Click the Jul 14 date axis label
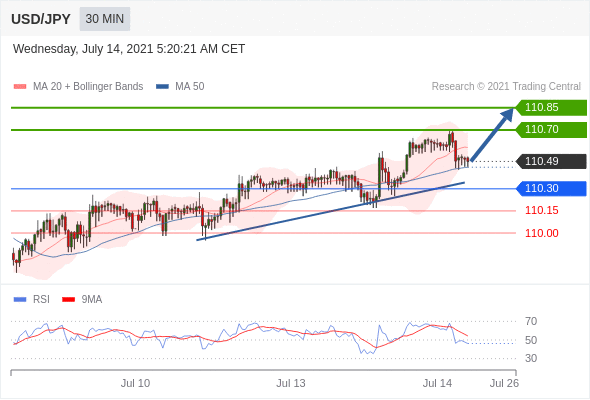The image size is (590, 400). point(437,383)
